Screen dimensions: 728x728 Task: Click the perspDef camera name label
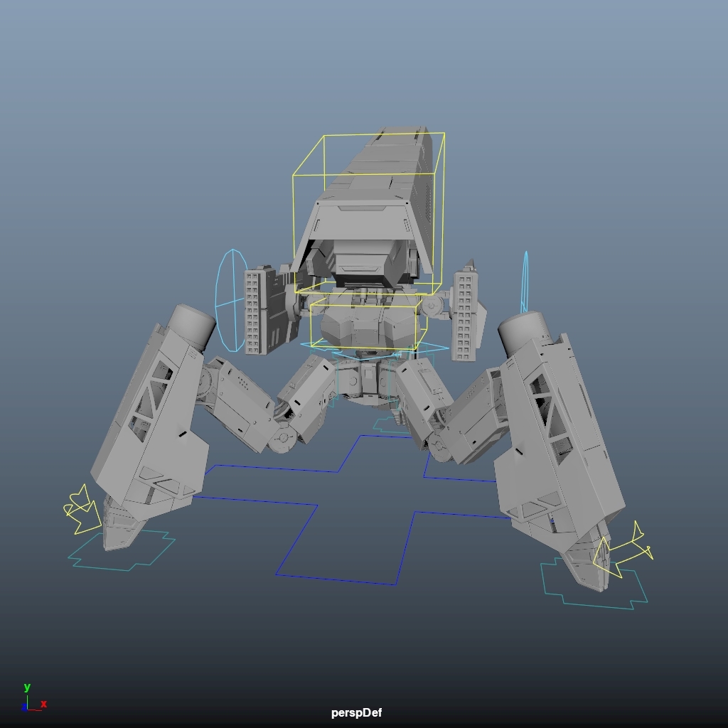coord(357,712)
